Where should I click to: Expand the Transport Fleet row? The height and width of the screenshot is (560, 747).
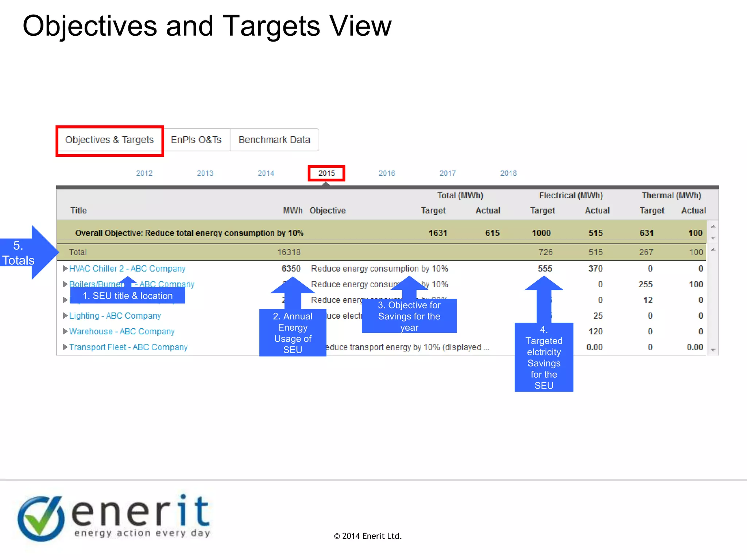[65, 347]
